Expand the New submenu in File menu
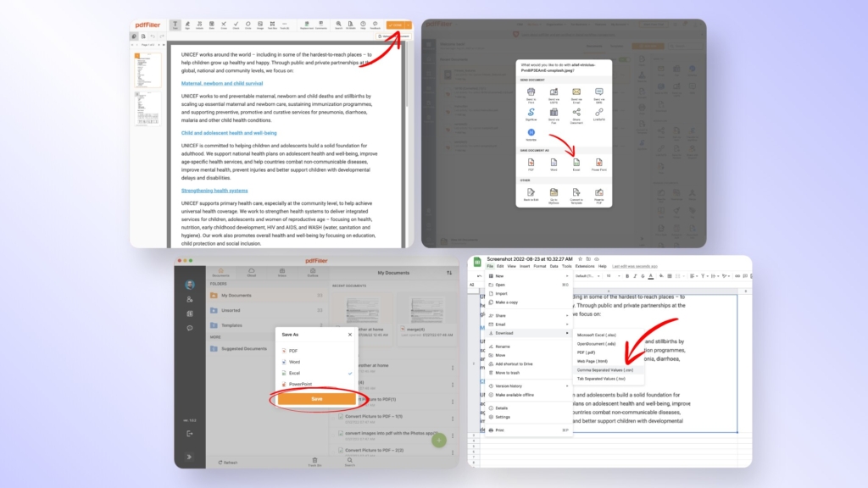Screen dimensions: 868x488 point(529,276)
